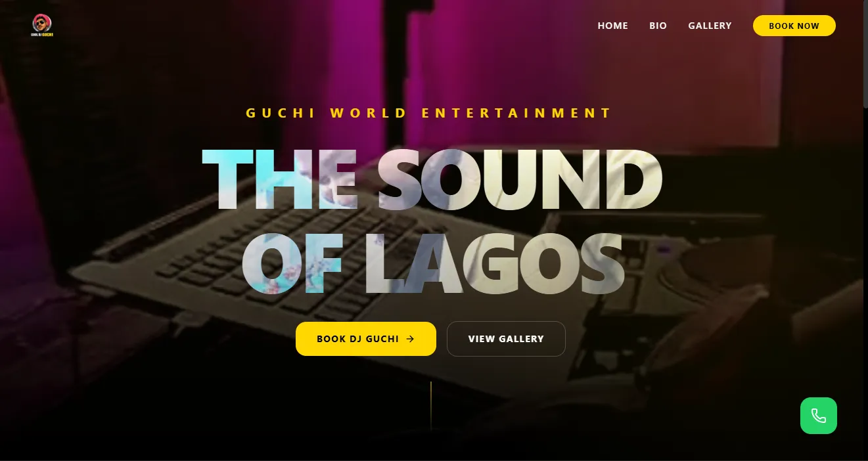This screenshot has width=868, height=461.
Task: Click the arrow icon in Book DJ Guchi
Action: click(x=410, y=339)
